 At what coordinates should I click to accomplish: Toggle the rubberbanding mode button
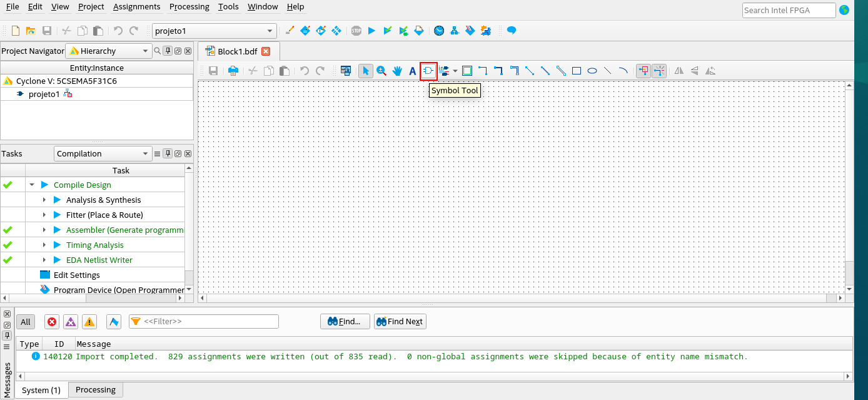coord(643,71)
